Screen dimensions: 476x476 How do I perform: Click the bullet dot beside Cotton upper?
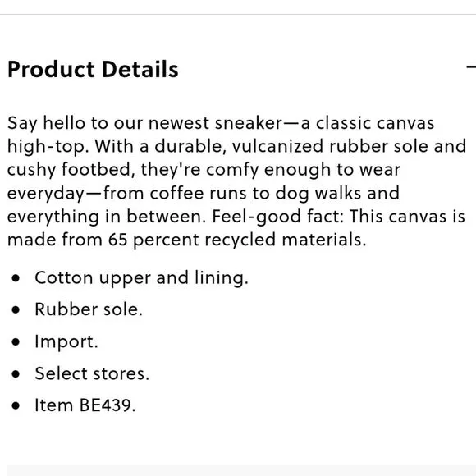(x=16, y=277)
